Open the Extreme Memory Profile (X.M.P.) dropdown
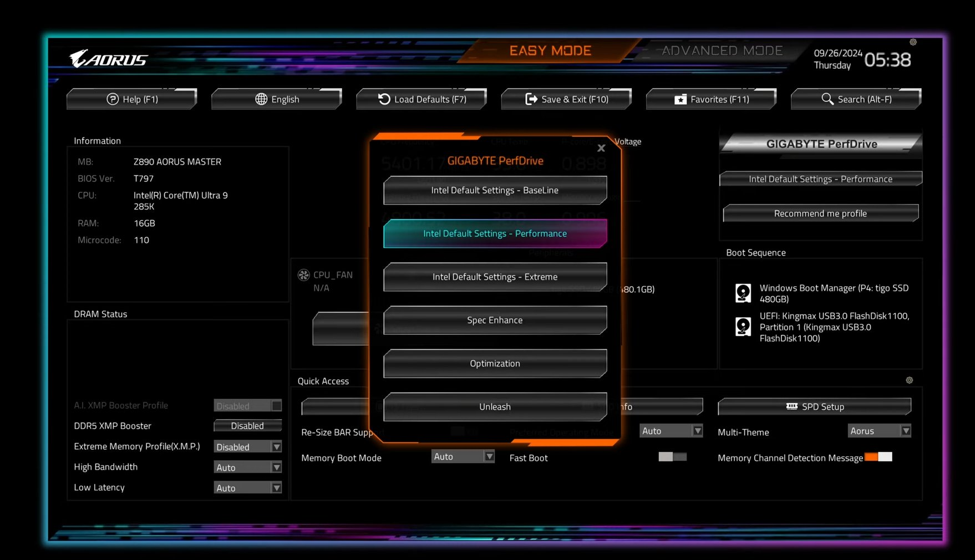This screenshot has height=560, width=975. 247,447
